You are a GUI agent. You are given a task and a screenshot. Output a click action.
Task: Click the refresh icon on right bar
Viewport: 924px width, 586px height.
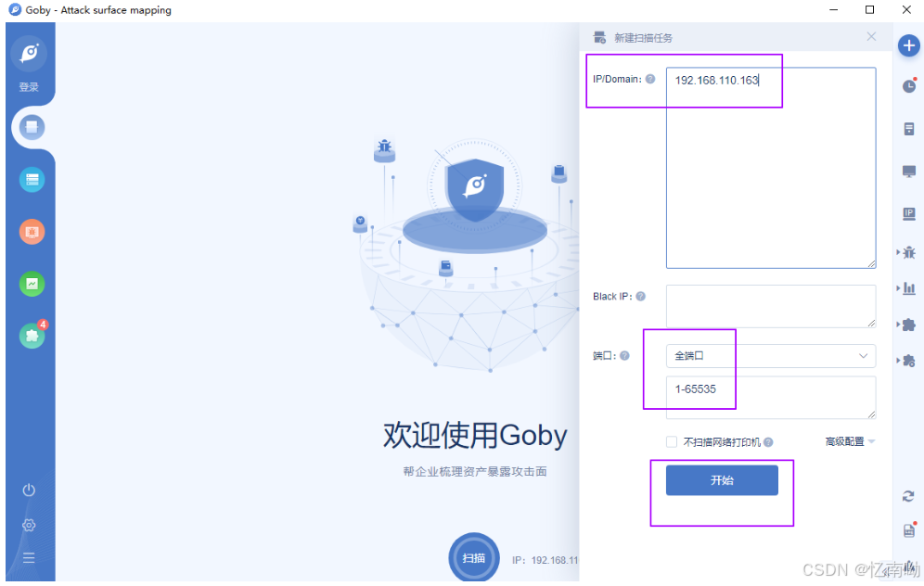pos(908,496)
